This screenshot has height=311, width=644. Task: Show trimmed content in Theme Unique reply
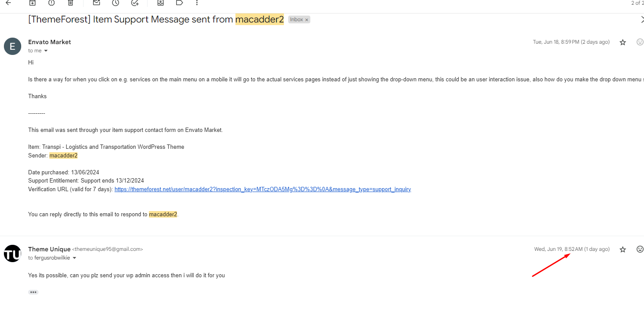[33, 292]
